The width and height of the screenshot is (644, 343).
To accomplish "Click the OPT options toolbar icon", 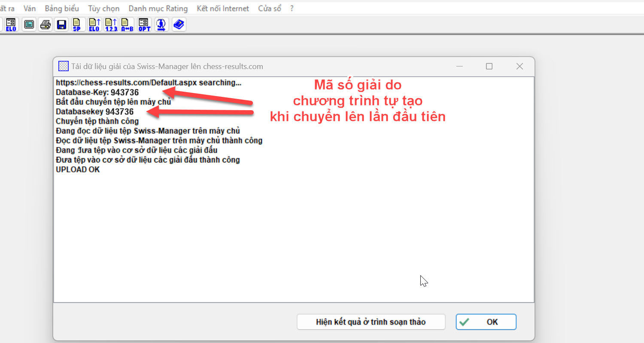I will pyautogui.click(x=145, y=24).
